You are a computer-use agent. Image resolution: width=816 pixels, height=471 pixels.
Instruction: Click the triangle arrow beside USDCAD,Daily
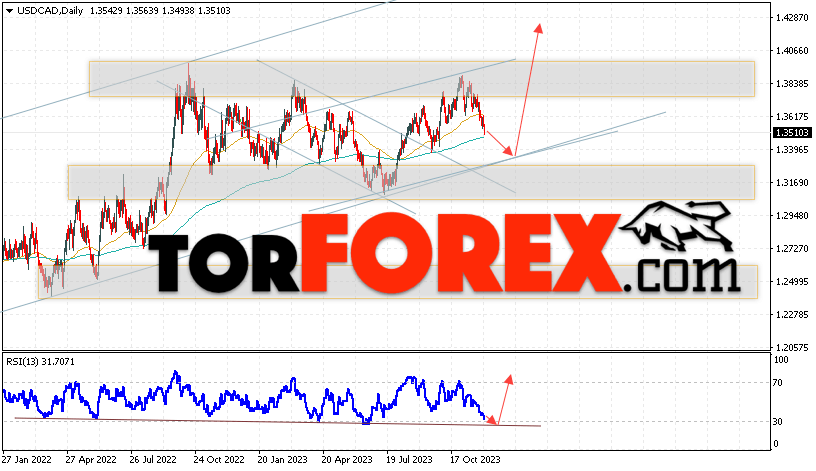(x=9, y=11)
